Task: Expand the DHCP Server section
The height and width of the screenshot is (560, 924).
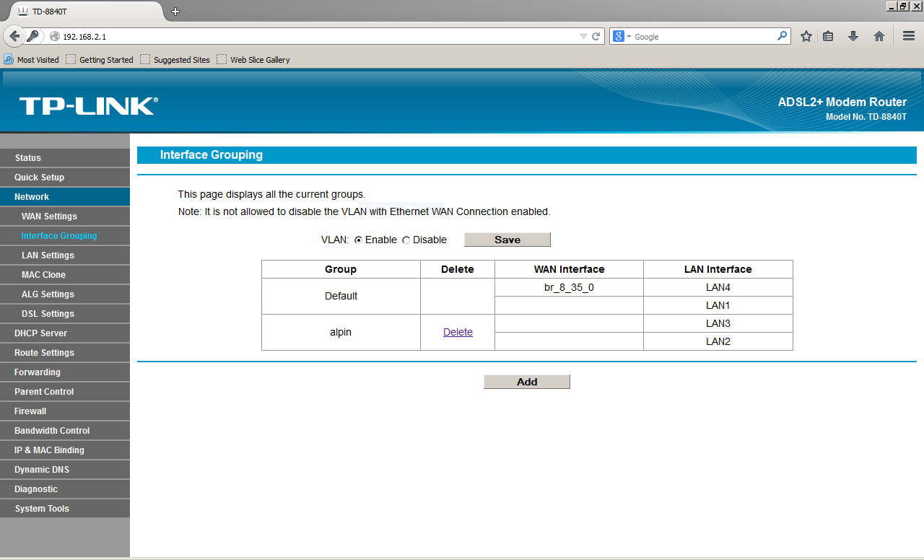Action: [x=65, y=333]
